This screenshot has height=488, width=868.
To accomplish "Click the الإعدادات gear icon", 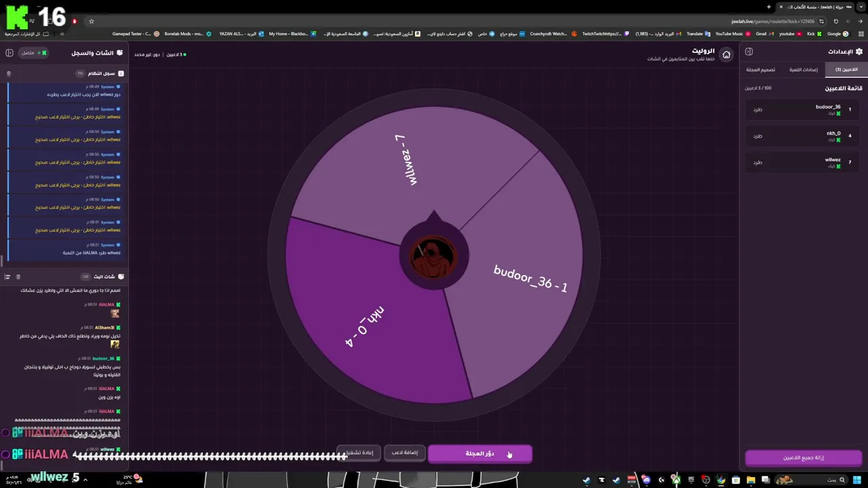I will pyautogui.click(x=859, y=52).
